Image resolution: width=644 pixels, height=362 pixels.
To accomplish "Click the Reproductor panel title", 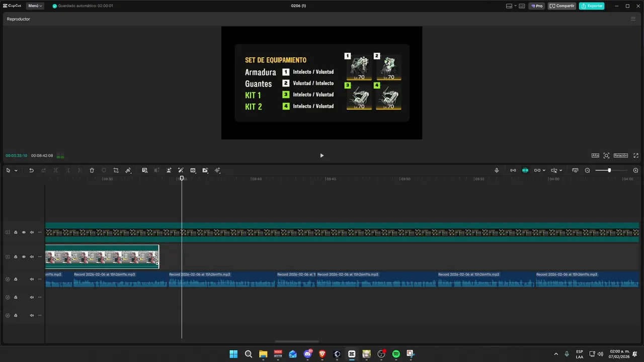I will [19, 19].
